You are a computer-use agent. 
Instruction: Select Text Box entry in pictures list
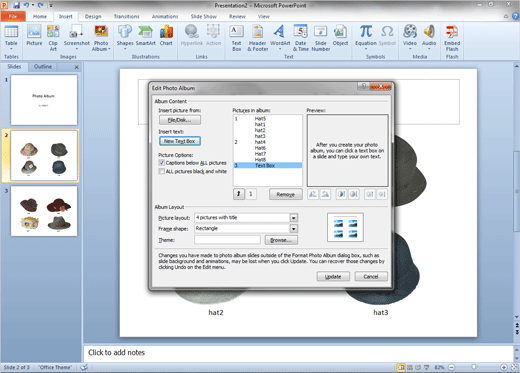[x=268, y=165]
